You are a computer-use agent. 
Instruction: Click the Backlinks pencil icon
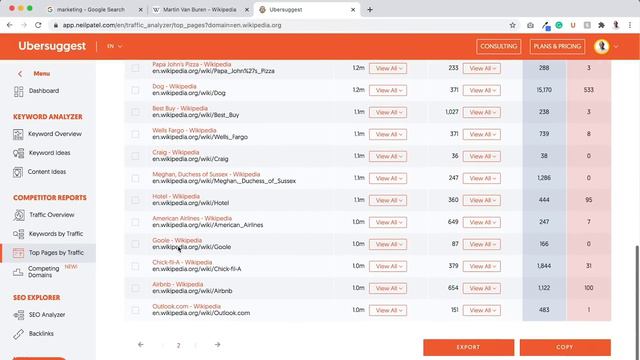(18, 334)
